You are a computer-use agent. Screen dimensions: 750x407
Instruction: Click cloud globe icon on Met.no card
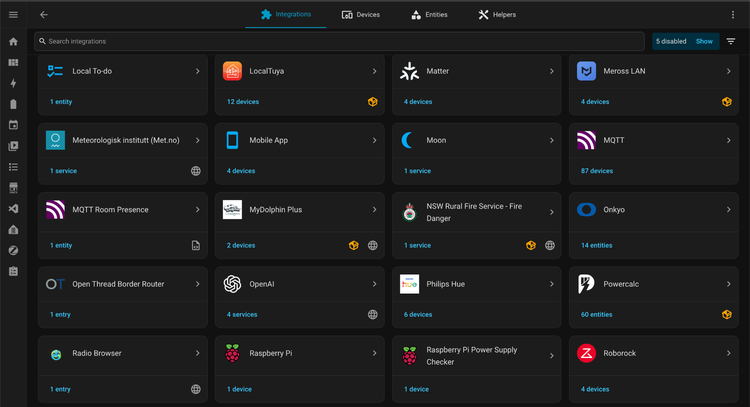196,171
